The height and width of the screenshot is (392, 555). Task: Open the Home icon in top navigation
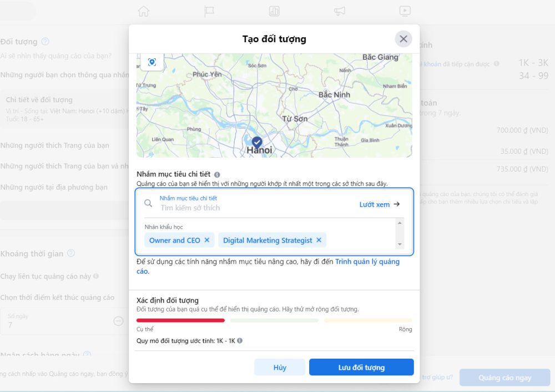tap(144, 11)
